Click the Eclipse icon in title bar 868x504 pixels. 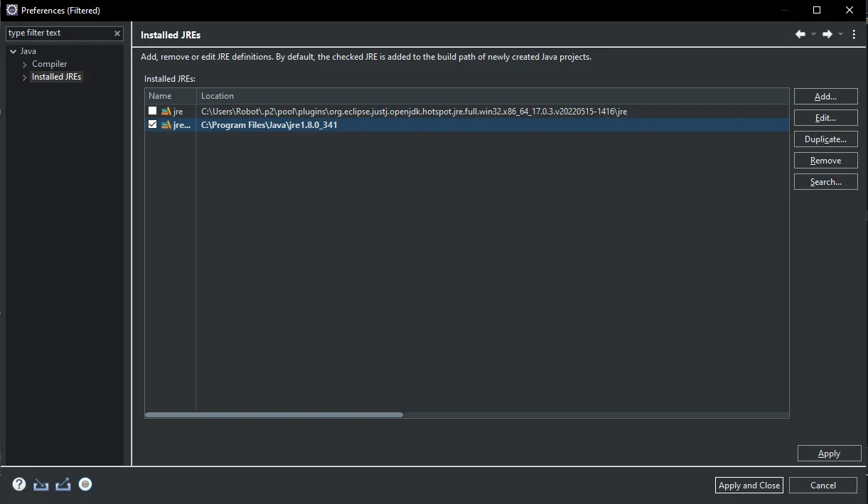[11, 10]
